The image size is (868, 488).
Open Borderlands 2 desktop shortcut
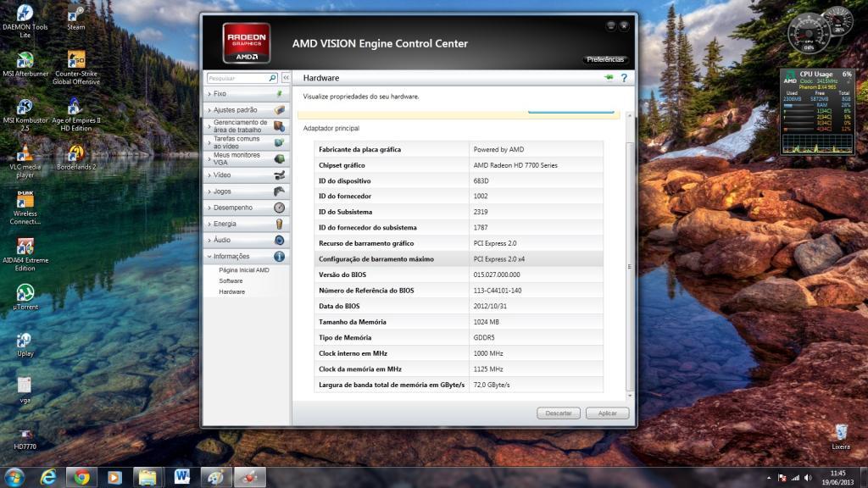click(75, 158)
